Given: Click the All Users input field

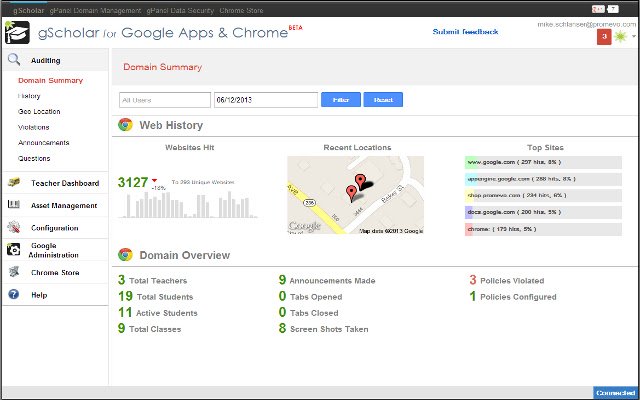Looking at the screenshot, I should pyautogui.click(x=165, y=100).
